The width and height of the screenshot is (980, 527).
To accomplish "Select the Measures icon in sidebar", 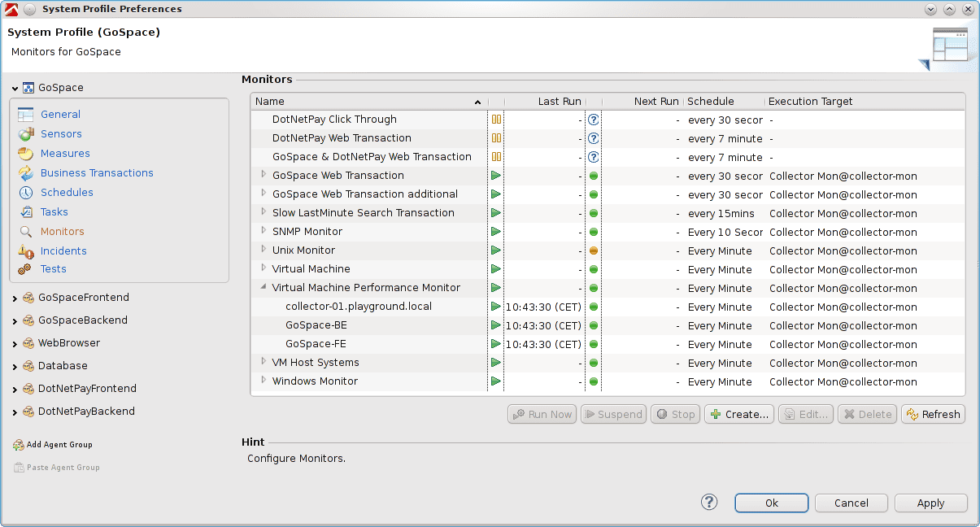I will pyautogui.click(x=25, y=154).
